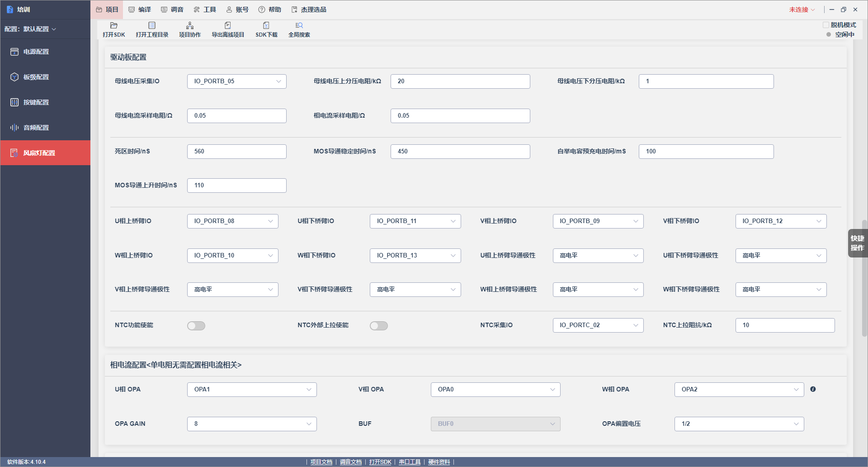Click the 项目文档 link
The height and width of the screenshot is (467, 868).
tap(321, 462)
